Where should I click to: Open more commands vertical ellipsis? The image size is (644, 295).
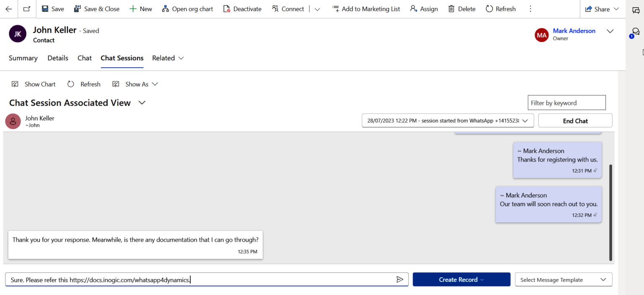point(530,9)
